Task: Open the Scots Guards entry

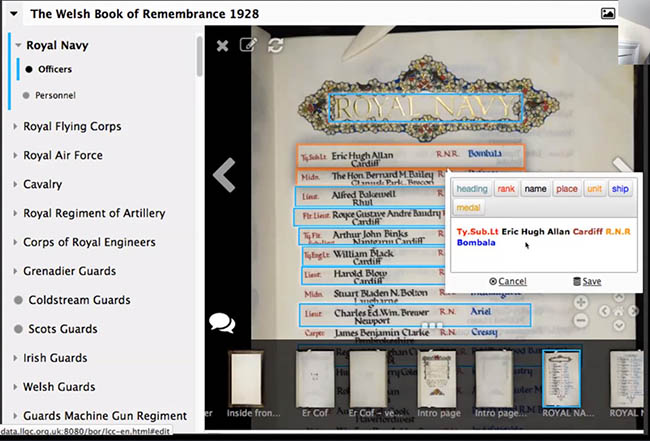Action: tap(63, 329)
